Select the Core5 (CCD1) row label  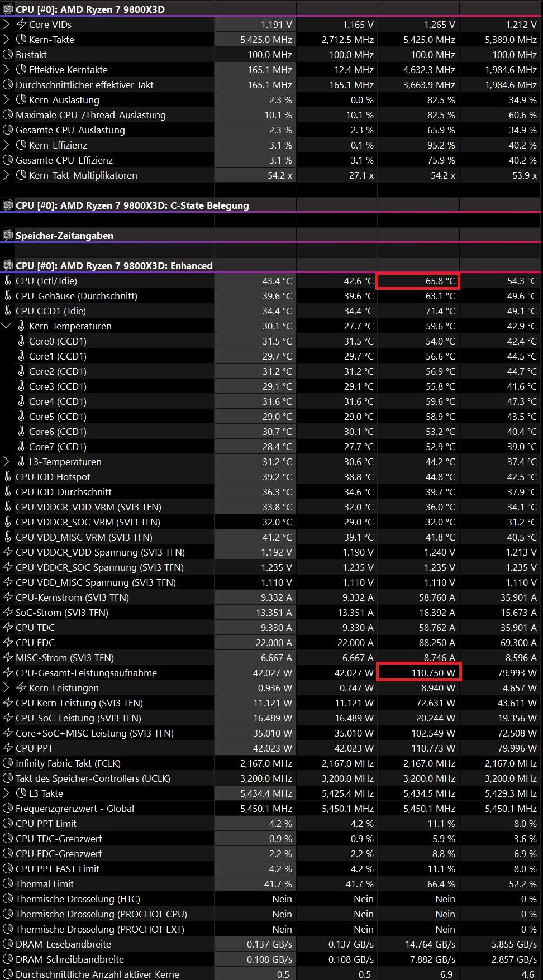[x=58, y=417]
